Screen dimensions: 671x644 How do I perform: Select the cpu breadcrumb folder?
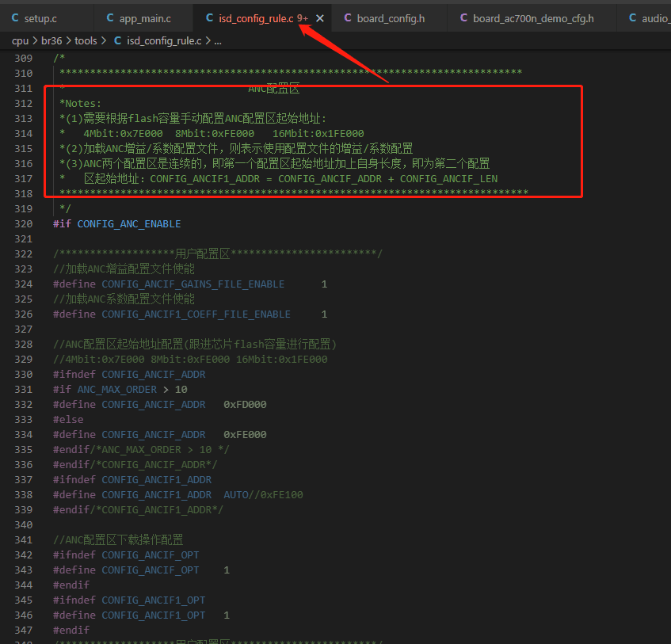20,40
